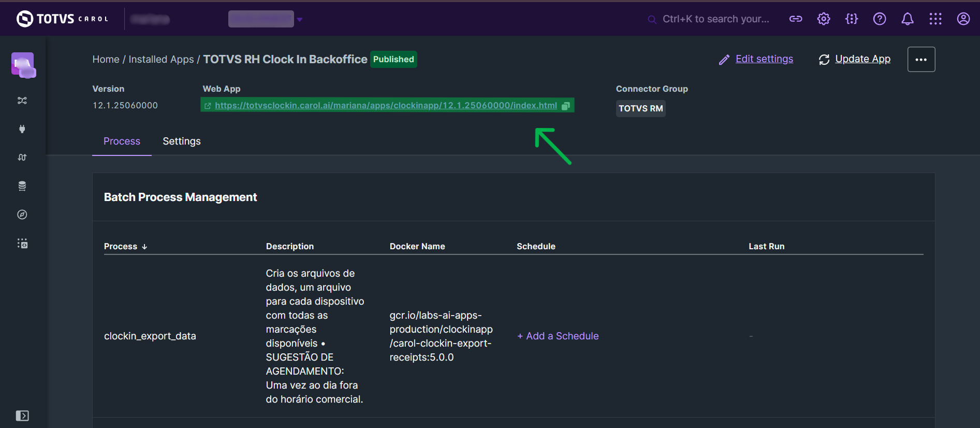
Task: Go to Home in the breadcrumb
Action: tap(106, 60)
